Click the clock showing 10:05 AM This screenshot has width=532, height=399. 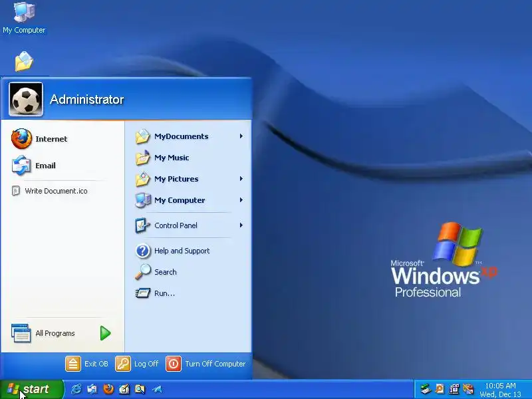[501, 386]
